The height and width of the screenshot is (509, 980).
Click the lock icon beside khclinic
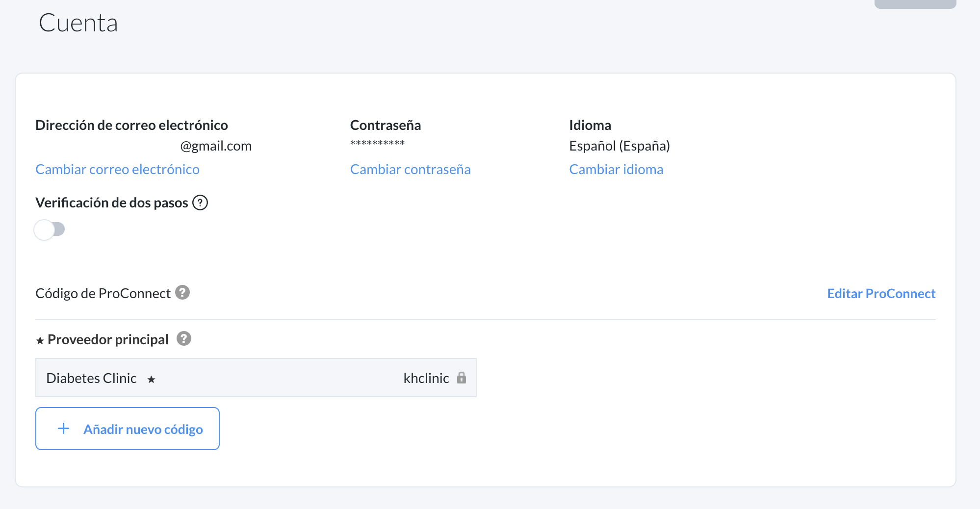[x=462, y=378]
